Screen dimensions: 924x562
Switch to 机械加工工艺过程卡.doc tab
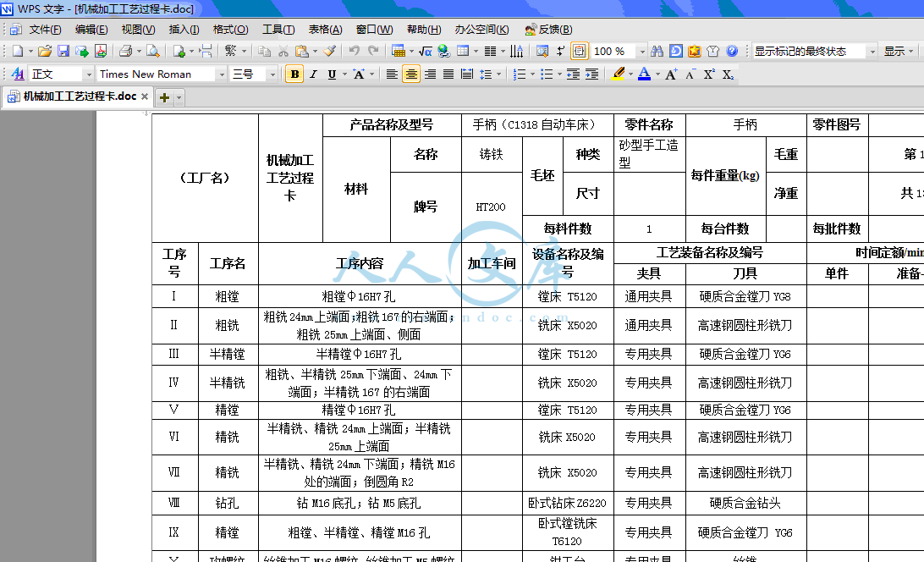[80, 96]
